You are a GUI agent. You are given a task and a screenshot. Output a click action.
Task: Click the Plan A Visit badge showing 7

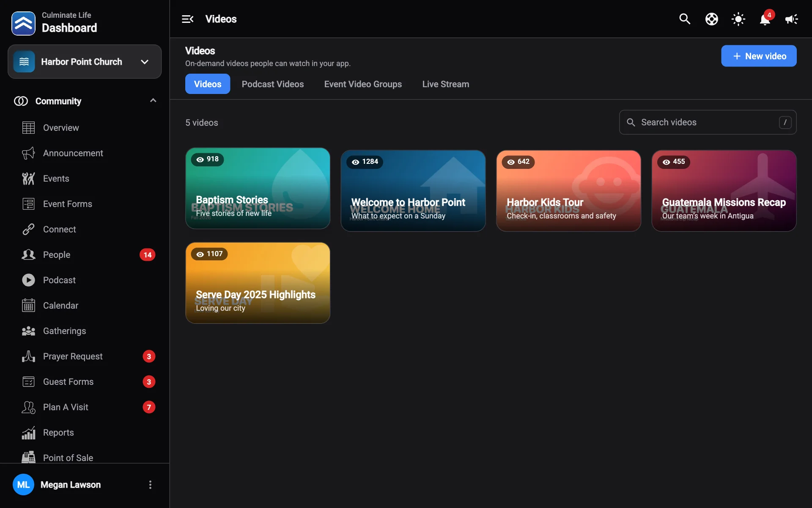[149, 407]
